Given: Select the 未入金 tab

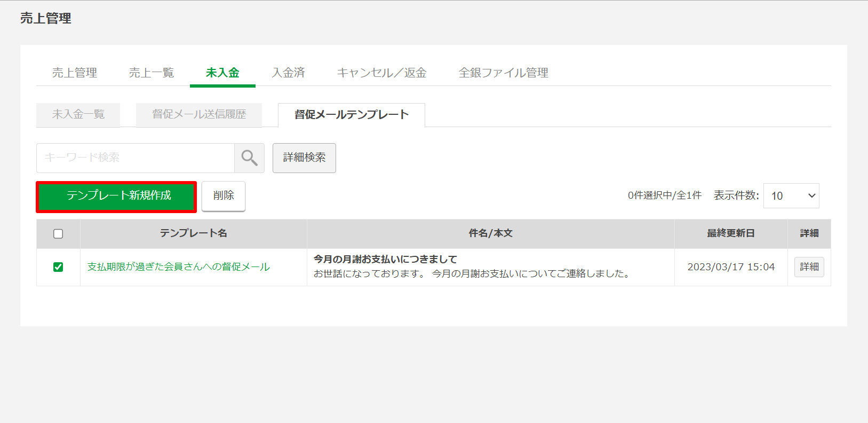Looking at the screenshot, I should pos(222,73).
